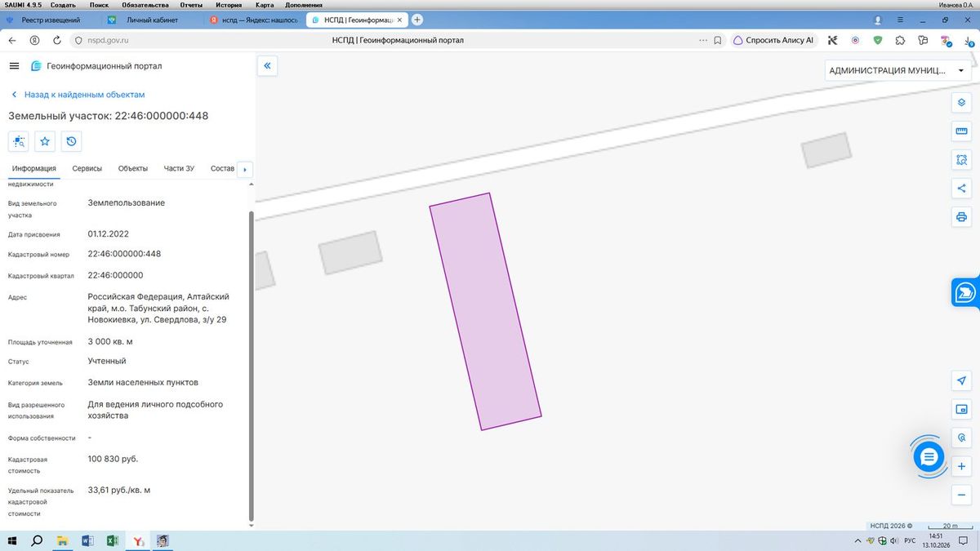Add the parcel to favorites with the star

[45, 141]
